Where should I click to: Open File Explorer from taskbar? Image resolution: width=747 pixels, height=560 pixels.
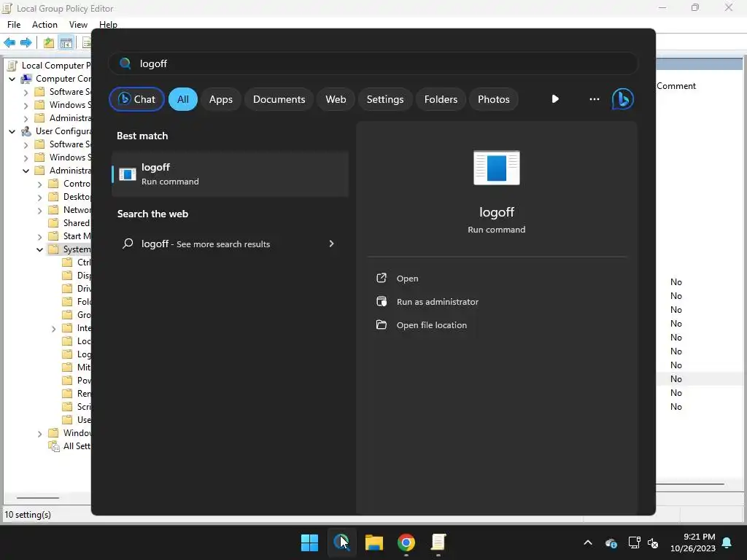click(374, 542)
